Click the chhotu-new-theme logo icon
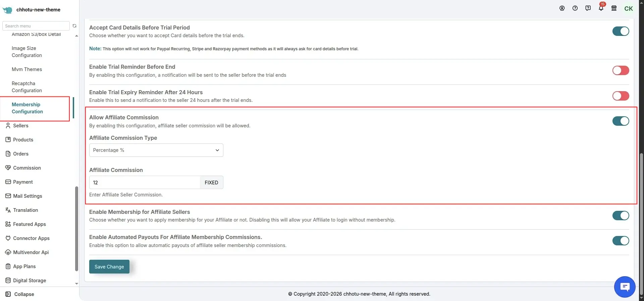 point(7,10)
